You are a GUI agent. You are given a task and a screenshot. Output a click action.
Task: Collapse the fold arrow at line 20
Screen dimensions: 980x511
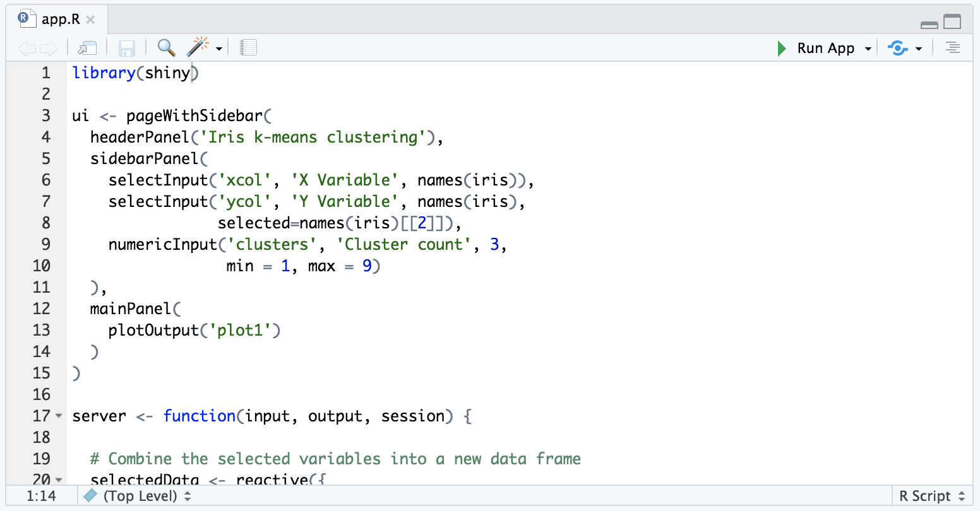pyautogui.click(x=59, y=480)
